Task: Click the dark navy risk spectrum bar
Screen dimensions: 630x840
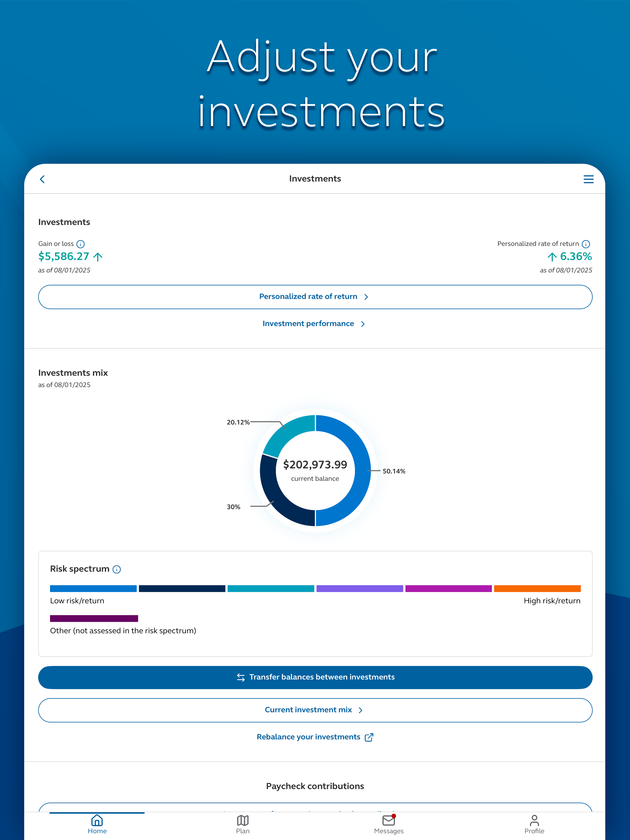Action: pos(182,588)
